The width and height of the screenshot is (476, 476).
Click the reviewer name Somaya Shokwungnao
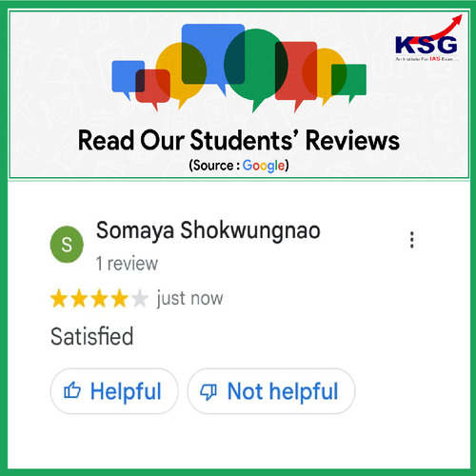(x=208, y=230)
